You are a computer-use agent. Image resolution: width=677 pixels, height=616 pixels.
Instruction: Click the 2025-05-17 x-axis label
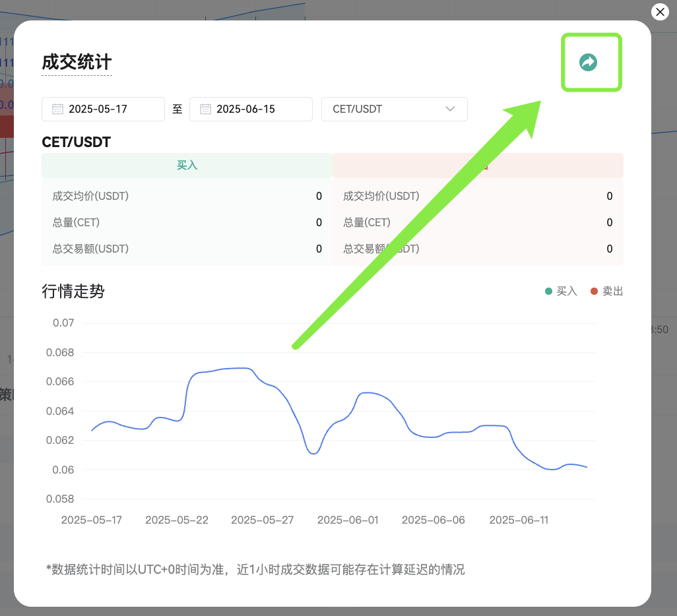92,520
